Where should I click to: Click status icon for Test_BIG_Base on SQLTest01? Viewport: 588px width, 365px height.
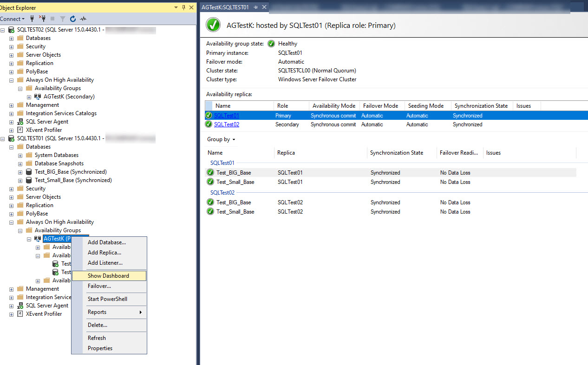tap(210, 173)
